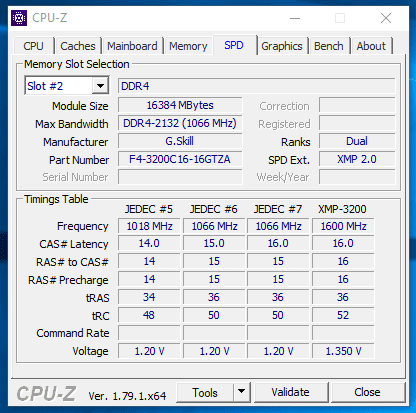Screen dimensions: 416x413
Task: Click the 1.350 V voltage cell
Action: point(343,351)
